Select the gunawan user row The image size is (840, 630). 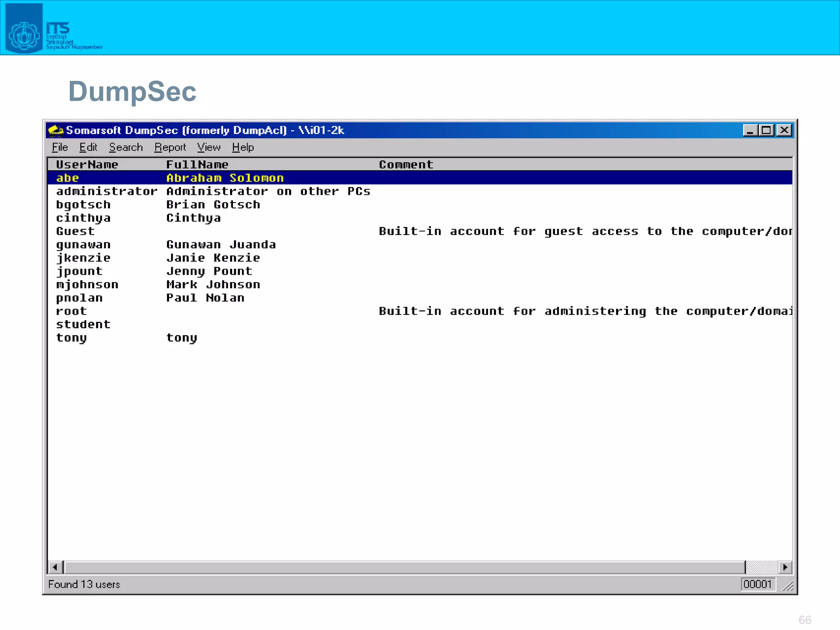(420, 244)
